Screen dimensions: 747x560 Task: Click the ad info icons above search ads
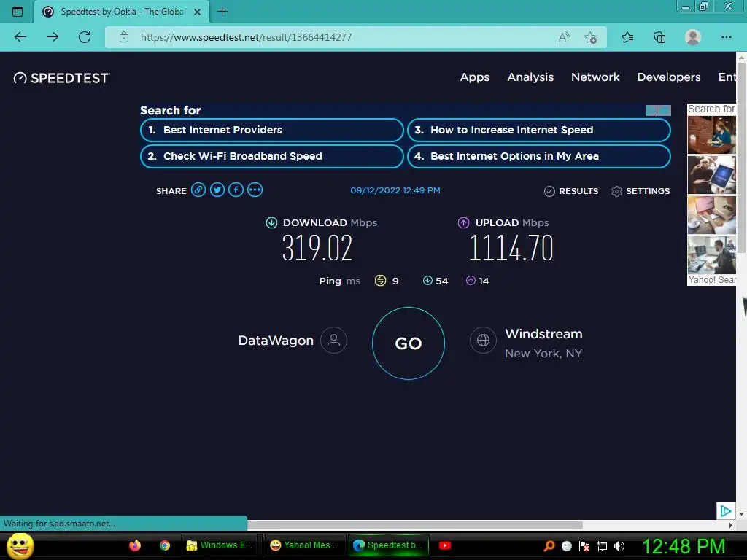[x=658, y=111]
